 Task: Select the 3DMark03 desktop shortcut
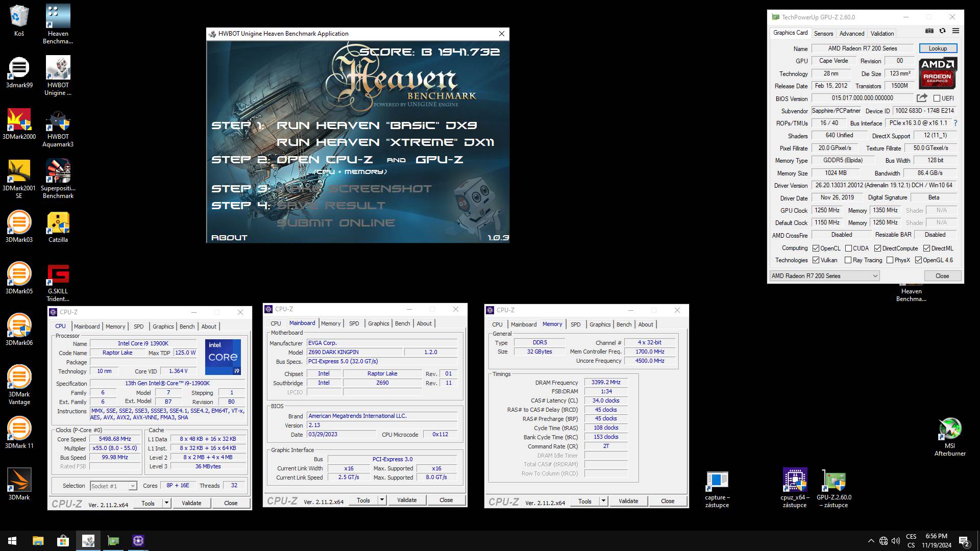pos(19,227)
